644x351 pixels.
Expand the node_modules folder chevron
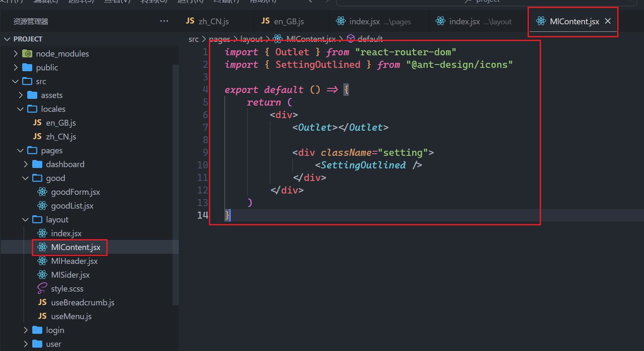pyautogui.click(x=16, y=54)
